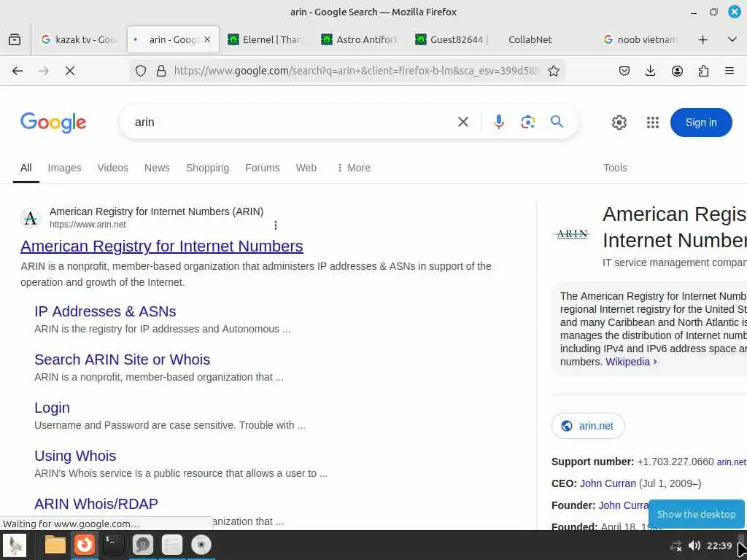Open the Using Whois sitelink
The width and height of the screenshot is (747, 560).
pyautogui.click(x=75, y=456)
